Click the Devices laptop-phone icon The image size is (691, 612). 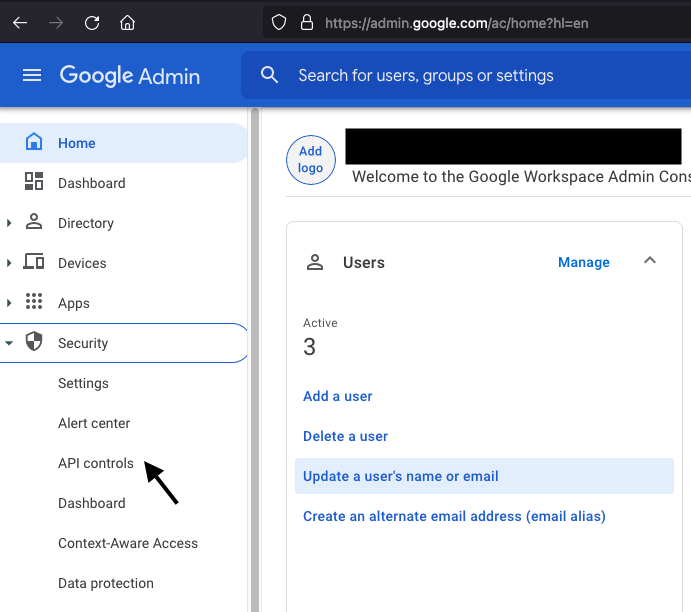[x=34, y=261]
